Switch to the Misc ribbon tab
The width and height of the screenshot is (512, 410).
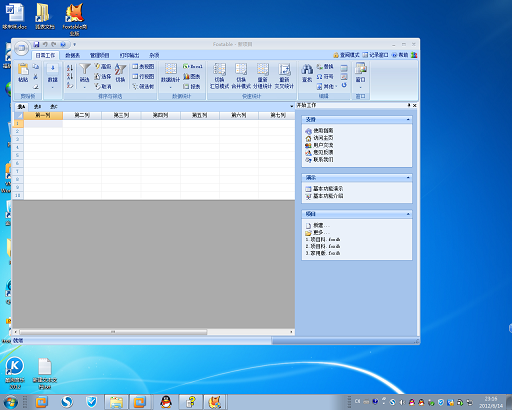pos(154,55)
